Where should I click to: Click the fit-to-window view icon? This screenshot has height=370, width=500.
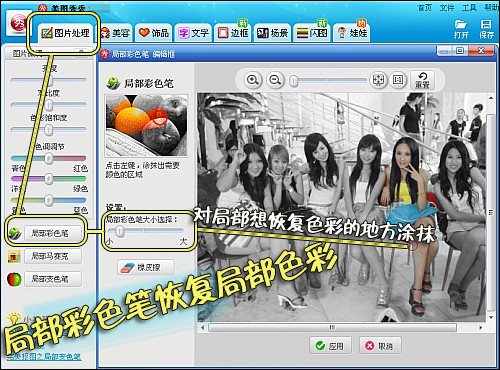tap(378, 80)
